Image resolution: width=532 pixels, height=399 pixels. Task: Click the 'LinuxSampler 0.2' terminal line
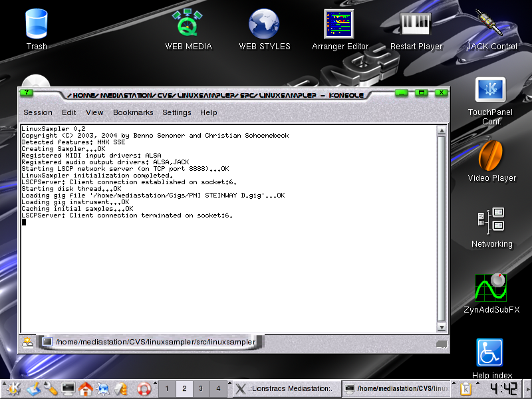tap(53, 128)
